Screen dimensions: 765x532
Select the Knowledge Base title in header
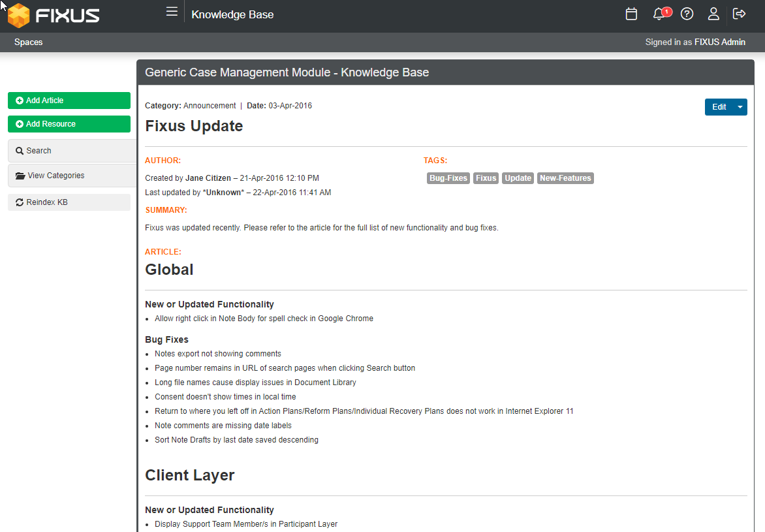232,14
